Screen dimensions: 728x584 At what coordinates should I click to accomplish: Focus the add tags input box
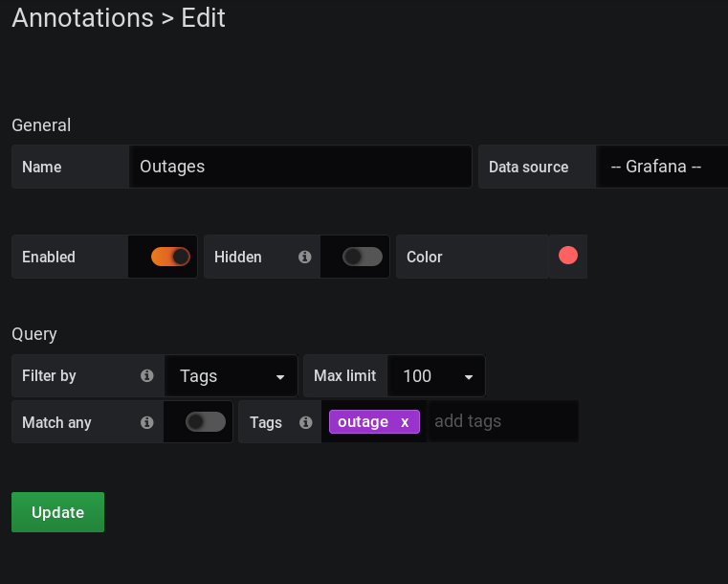point(502,421)
